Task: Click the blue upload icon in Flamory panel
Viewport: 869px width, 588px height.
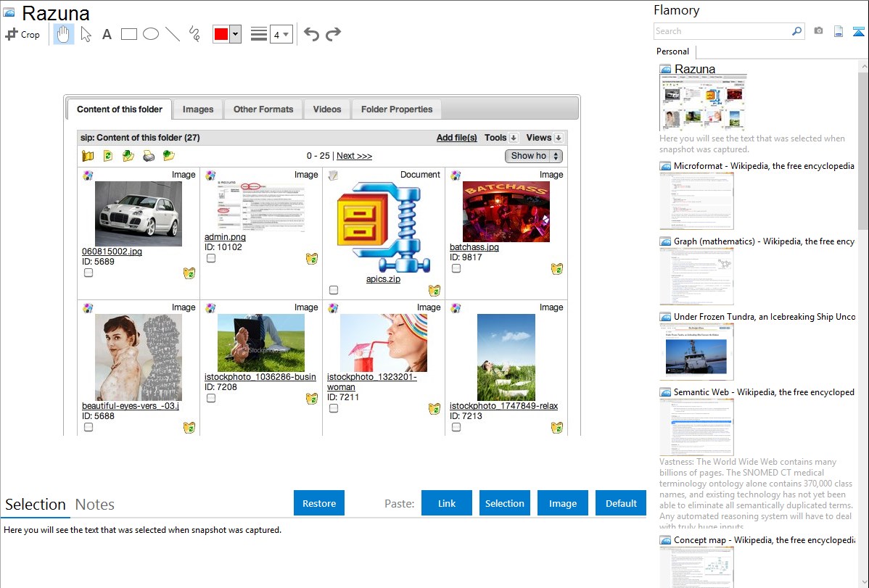Action: 858,31
